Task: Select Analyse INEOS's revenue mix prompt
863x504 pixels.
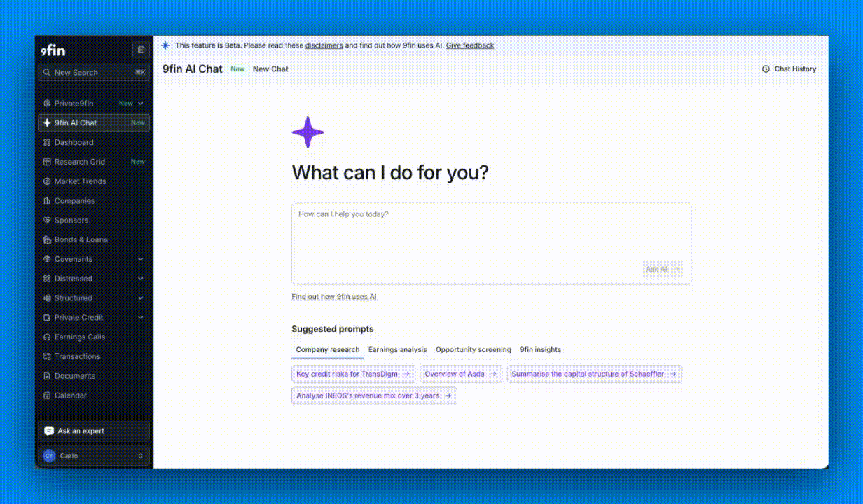Action: [x=374, y=395]
